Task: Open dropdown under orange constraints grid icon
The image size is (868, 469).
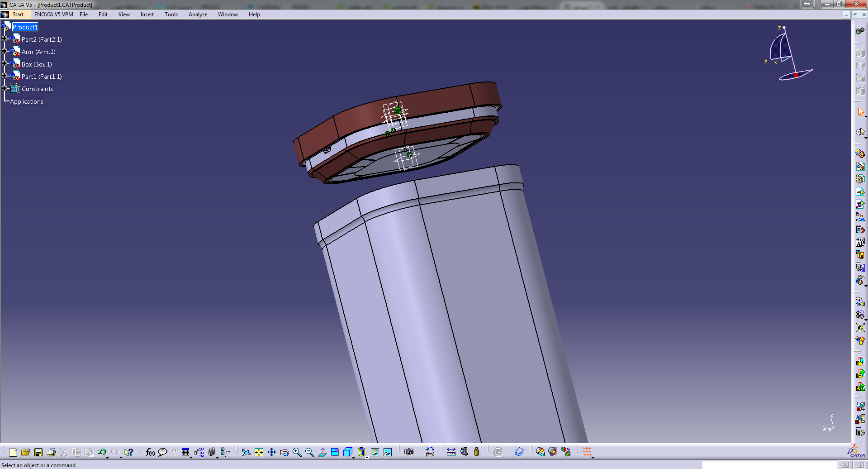Action: tap(593, 457)
